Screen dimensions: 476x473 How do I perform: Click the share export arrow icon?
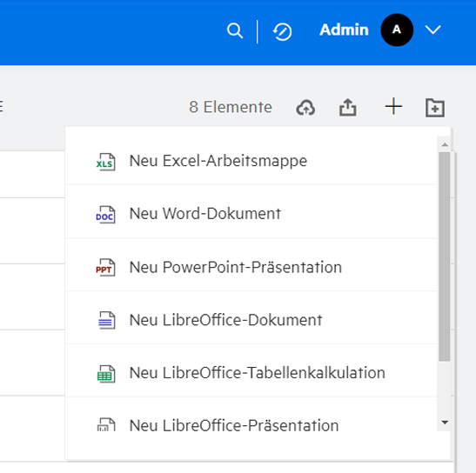(x=347, y=107)
